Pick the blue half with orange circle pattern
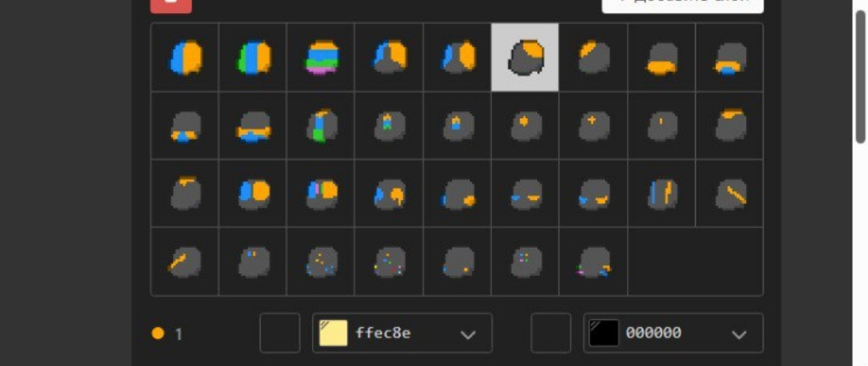This screenshot has width=868, height=366. click(x=253, y=193)
